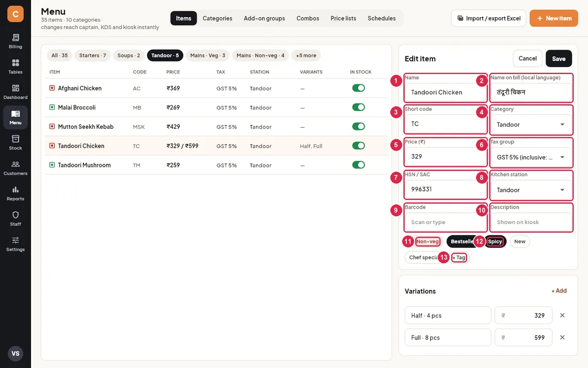Screen dimensions: 588x368
Task: Toggle the Chef special tag
Action: 423,257
